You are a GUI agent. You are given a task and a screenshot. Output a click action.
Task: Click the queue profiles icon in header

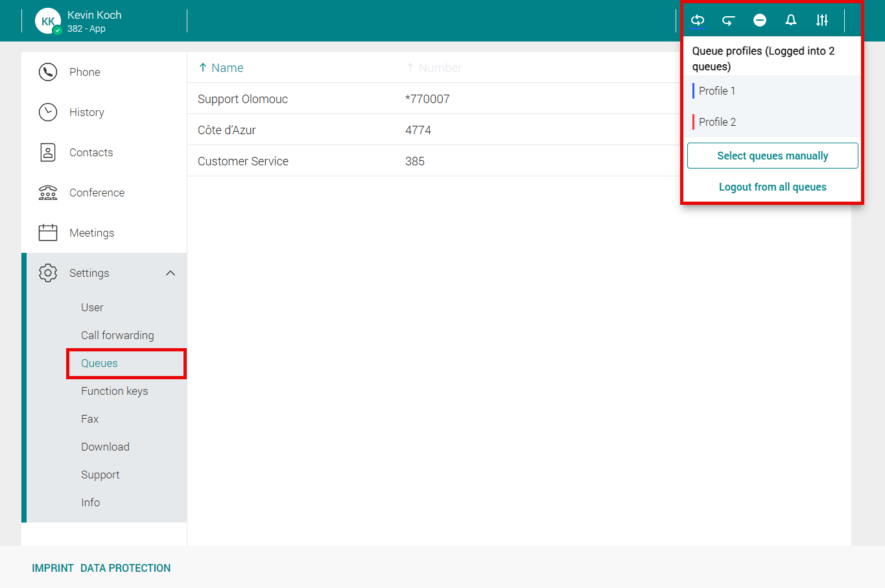[x=698, y=20]
